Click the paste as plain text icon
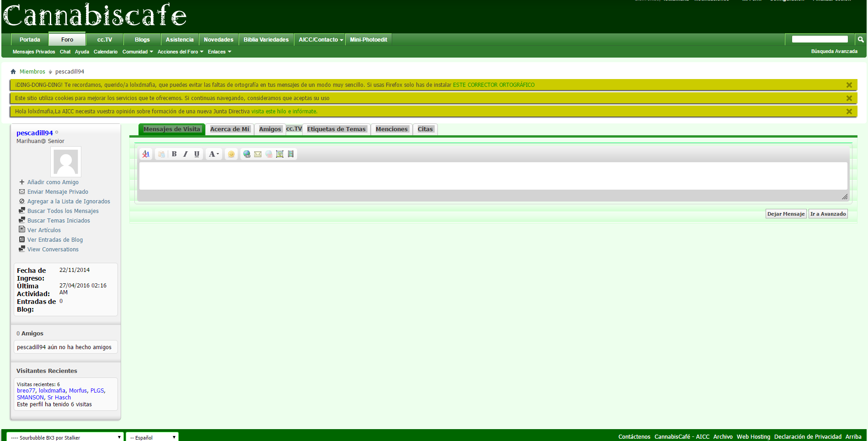Screen dimensions: 868x441 (x=161, y=154)
